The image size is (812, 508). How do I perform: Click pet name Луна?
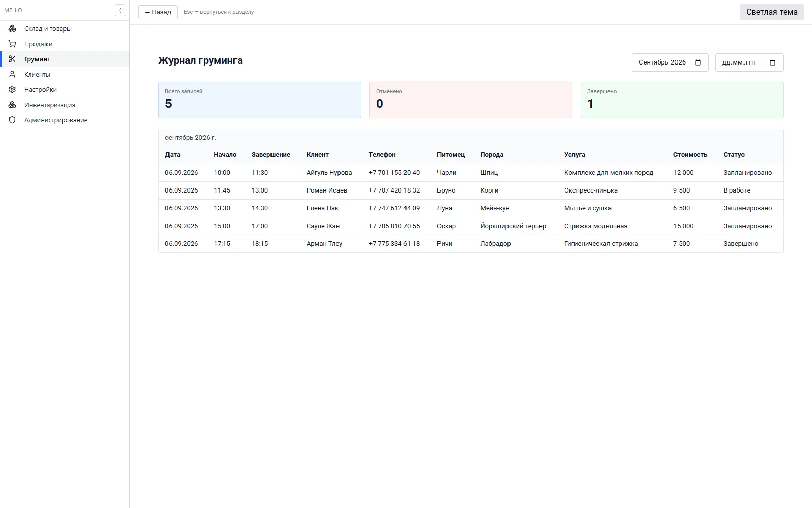(445, 208)
